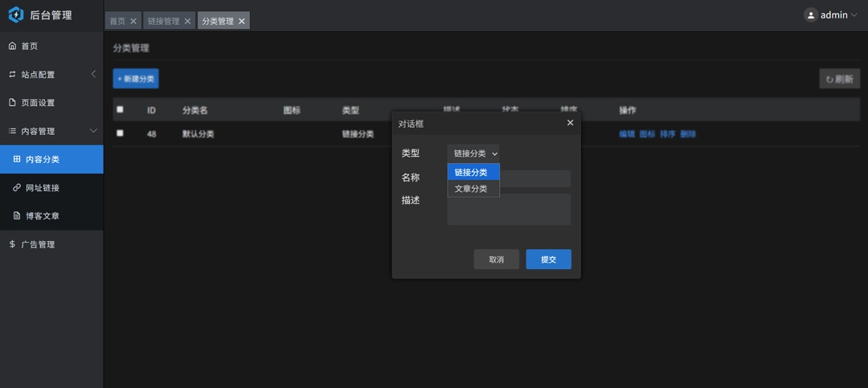868x388 pixels.
Task: Close the 对话框 dialog with X icon
Action: tap(570, 123)
